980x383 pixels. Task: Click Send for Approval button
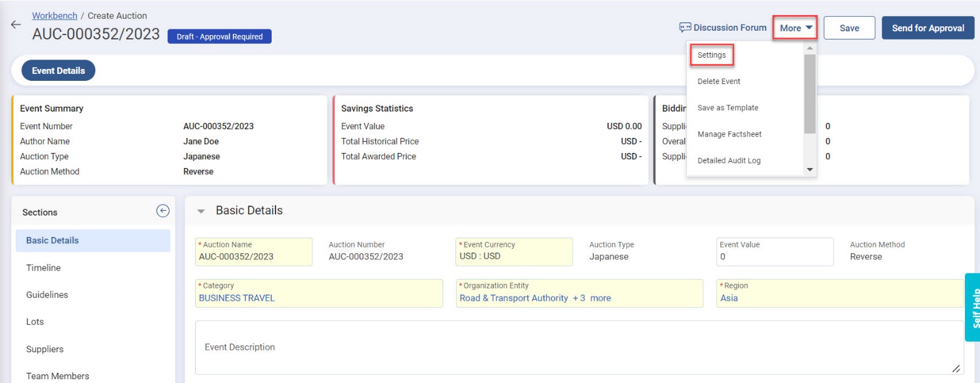click(x=928, y=28)
